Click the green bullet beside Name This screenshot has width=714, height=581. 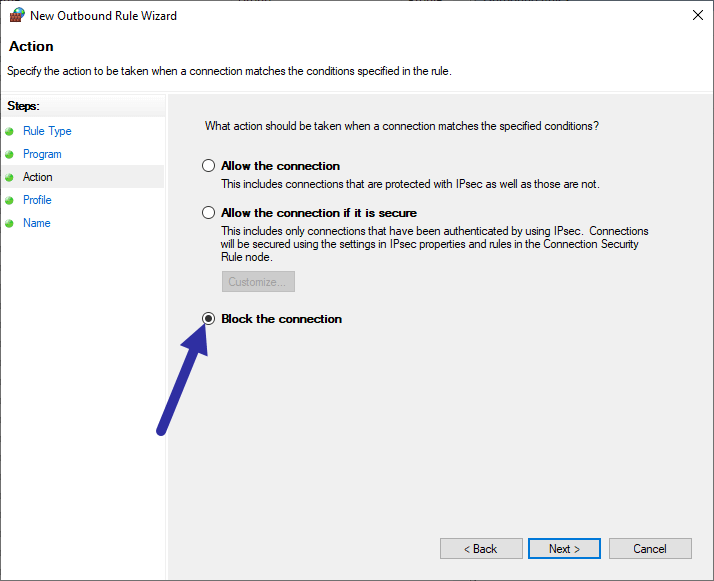pyautogui.click(x=9, y=224)
